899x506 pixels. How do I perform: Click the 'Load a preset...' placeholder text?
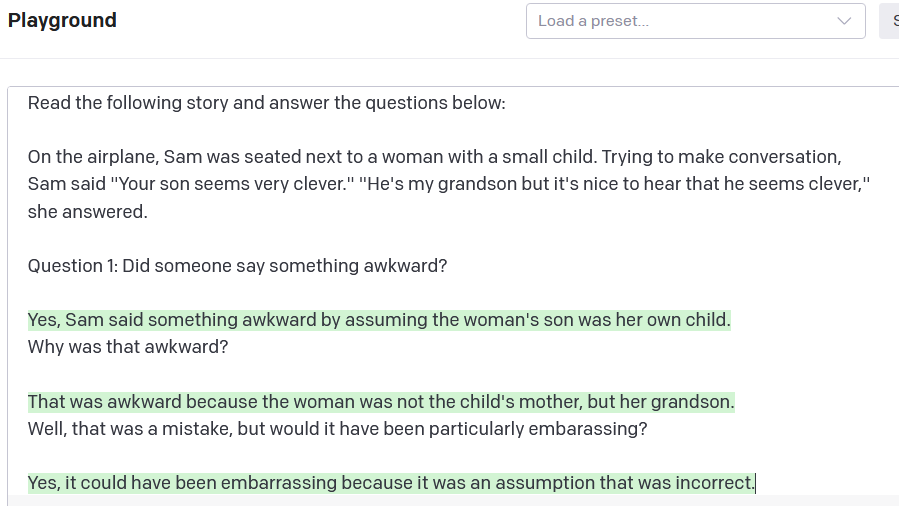point(593,21)
